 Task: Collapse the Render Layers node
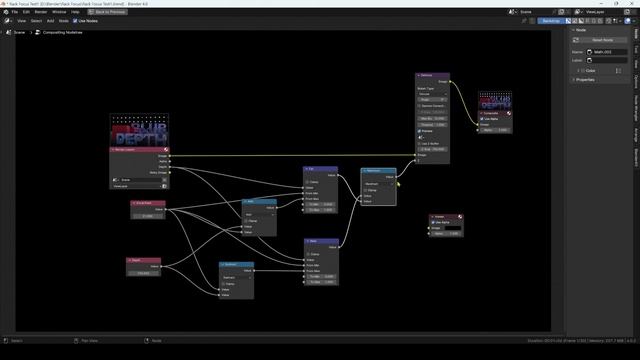pos(113,150)
